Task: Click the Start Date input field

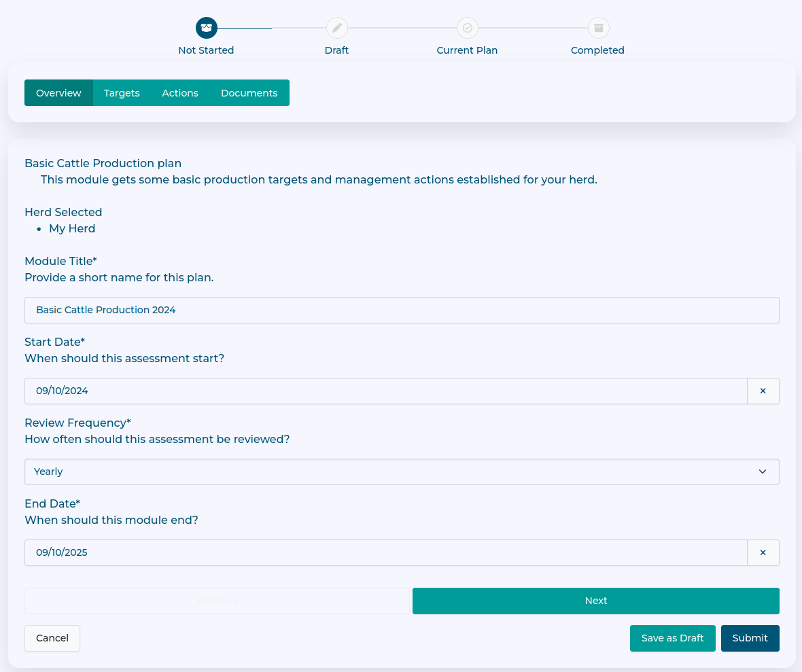Action: (385, 391)
